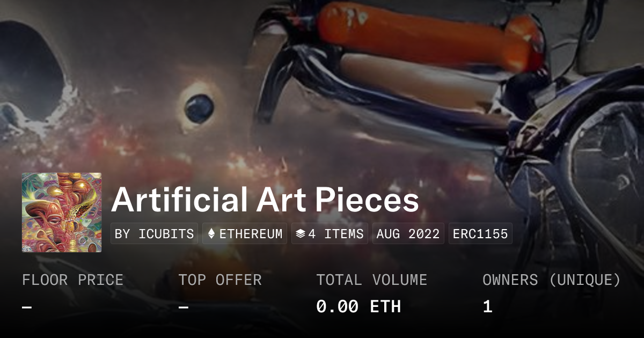Click the TOP OFFER label
Viewport: 644px width, 338px height.
pyautogui.click(x=220, y=280)
